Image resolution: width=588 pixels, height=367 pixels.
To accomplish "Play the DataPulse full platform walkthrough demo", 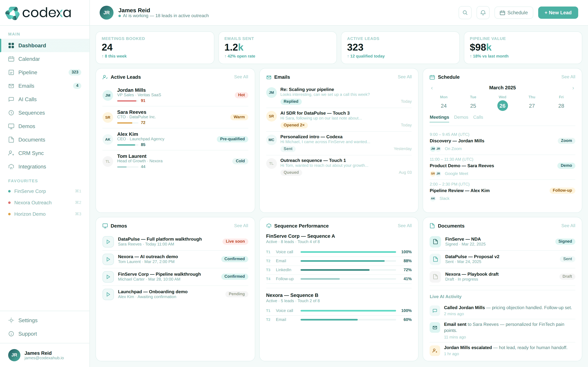I will (108, 242).
